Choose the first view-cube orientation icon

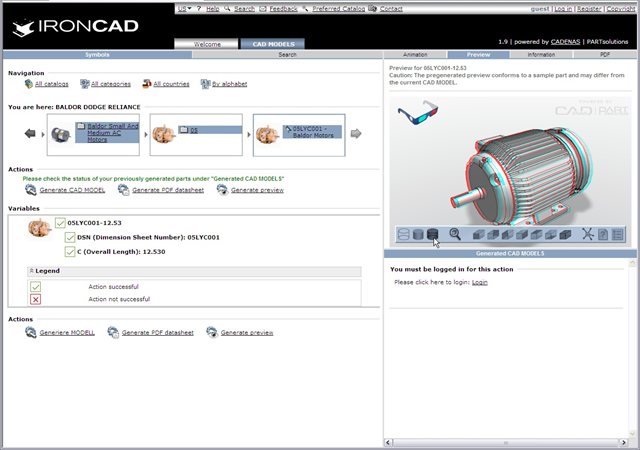478,234
